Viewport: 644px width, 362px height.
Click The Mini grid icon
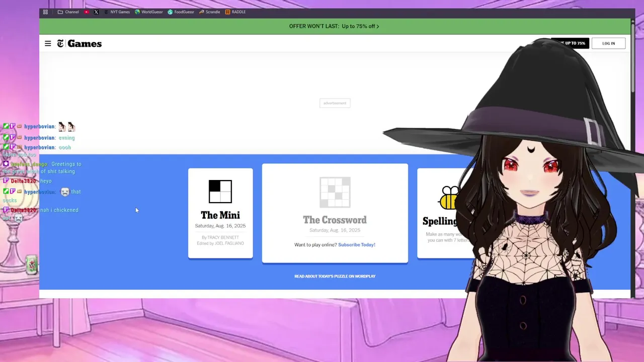(220, 192)
